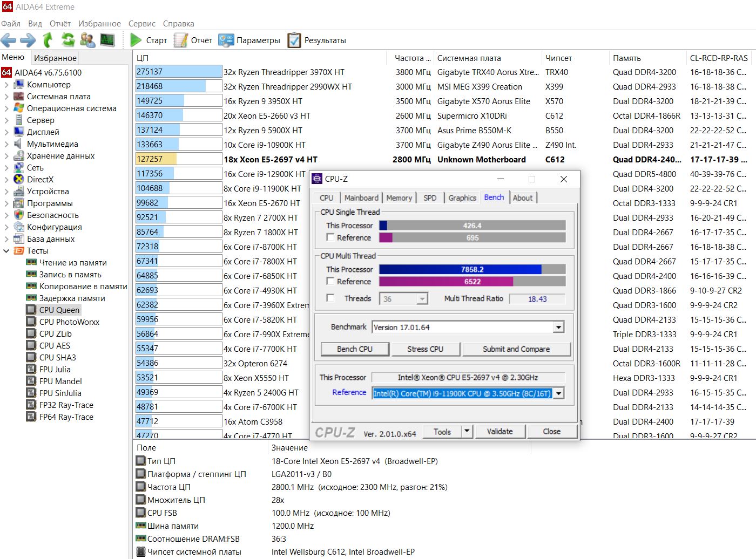Open the About tab in CPU-Z
The width and height of the screenshot is (756, 559).
(x=523, y=198)
